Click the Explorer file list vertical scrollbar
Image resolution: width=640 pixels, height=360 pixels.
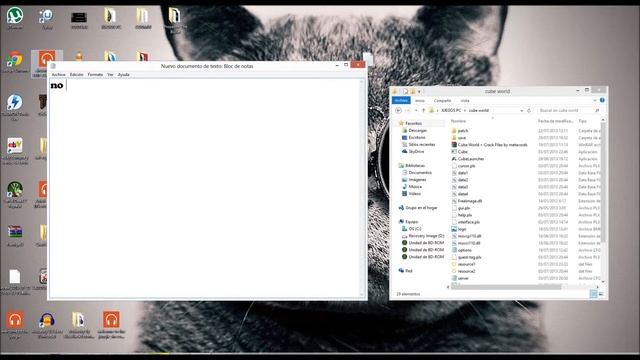(x=603, y=182)
